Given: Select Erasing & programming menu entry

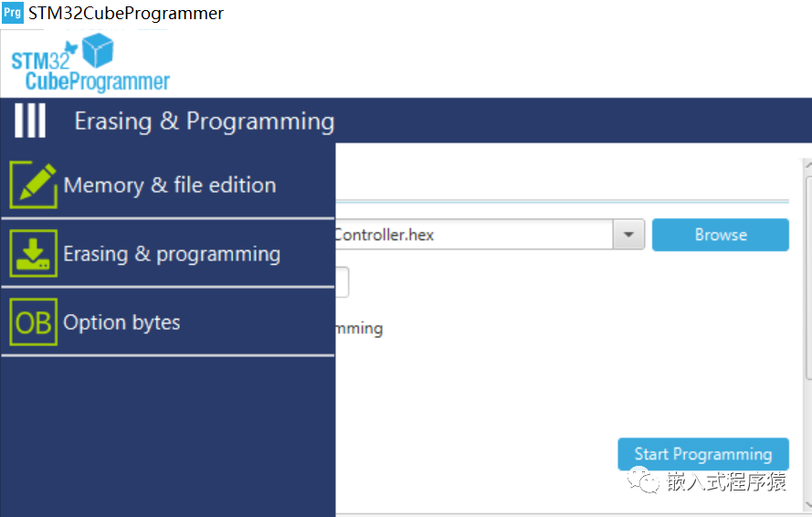Looking at the screenshot, I should tap(168, 253).
